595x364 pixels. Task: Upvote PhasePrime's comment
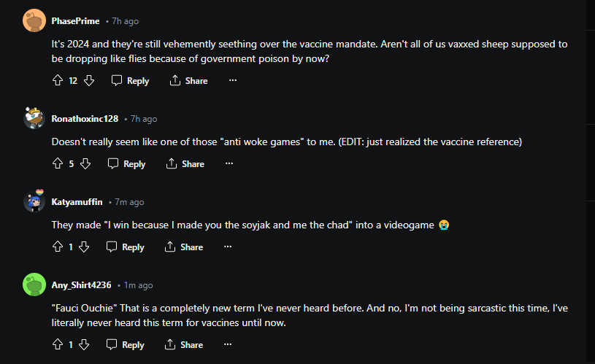tap(58, 80)
